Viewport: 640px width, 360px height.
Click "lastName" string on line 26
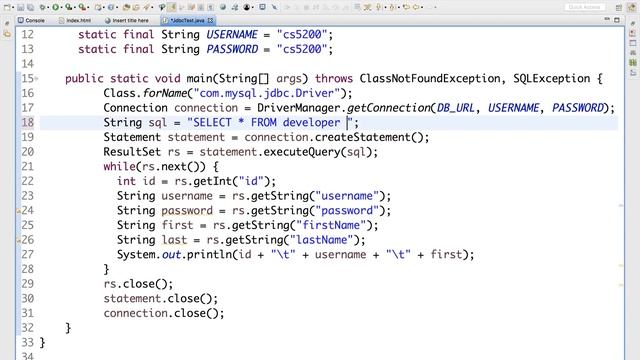pyautogui.click(x=321, y=240)
